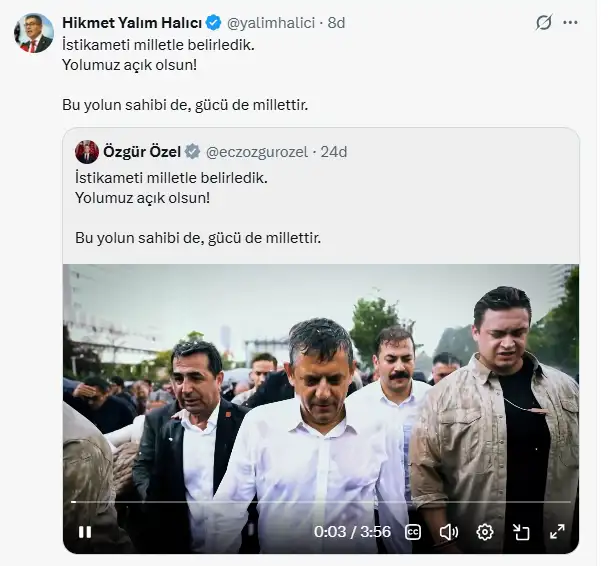Viewport: 608px width, 566px height.
Task: Open the @yalimhalici handle link
Action: (x=271, y=23)
